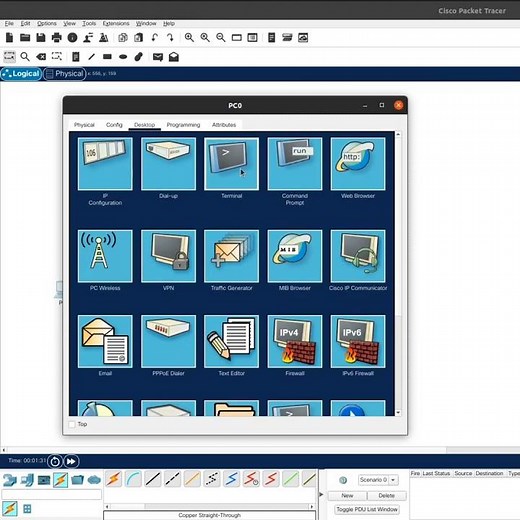Open the File menu
Screen dimensions: 520x520
pos(9,23)
